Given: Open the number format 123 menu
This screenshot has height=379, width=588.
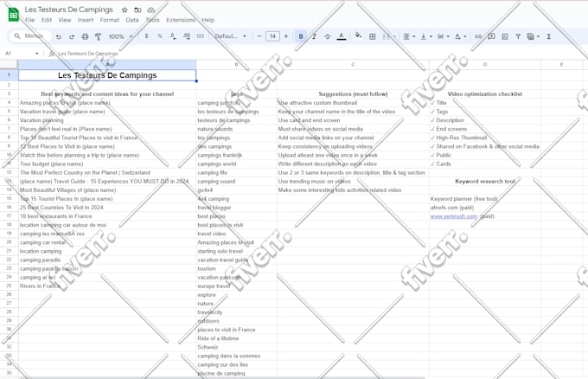Looking at the screenshot, I should pyautogui.click(x=201, y=36).
